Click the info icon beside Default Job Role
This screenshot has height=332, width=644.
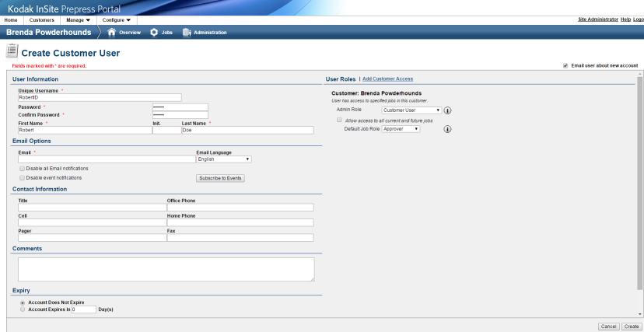448,129
